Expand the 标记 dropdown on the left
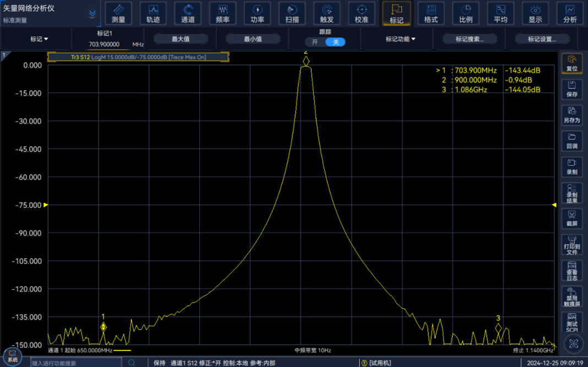 [39, 39]
